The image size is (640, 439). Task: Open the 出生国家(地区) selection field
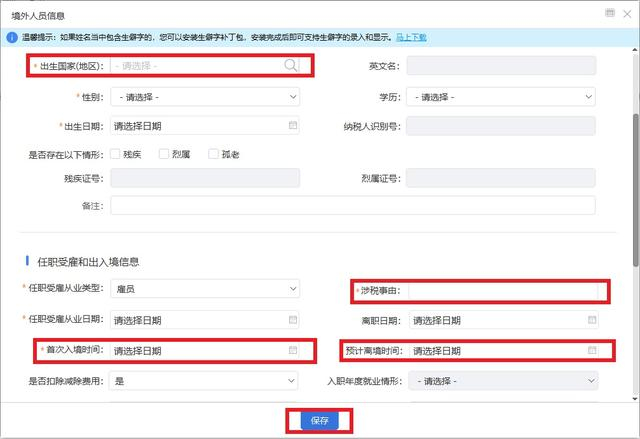click(x=205, y=65)
